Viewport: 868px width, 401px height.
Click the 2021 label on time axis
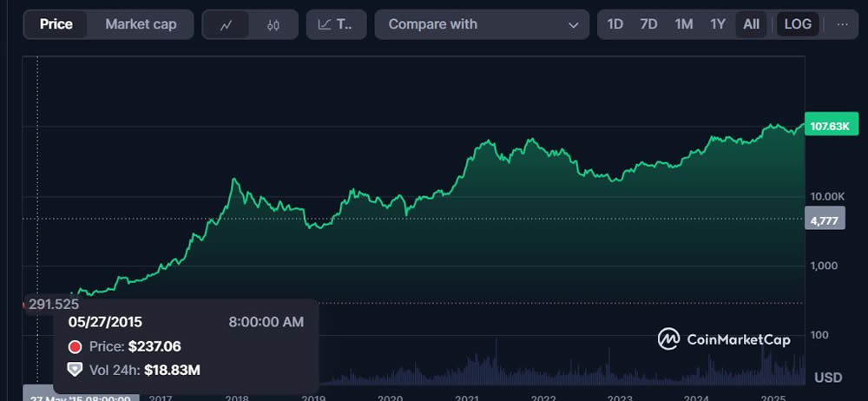[x=467, y=398]
